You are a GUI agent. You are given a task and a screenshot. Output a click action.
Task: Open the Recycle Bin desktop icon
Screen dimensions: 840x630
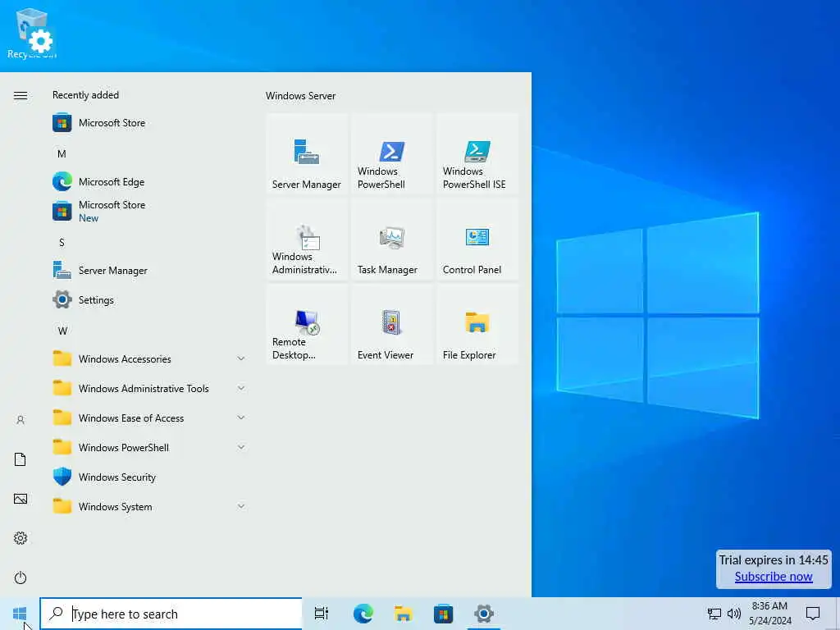[x=32, y=33]
